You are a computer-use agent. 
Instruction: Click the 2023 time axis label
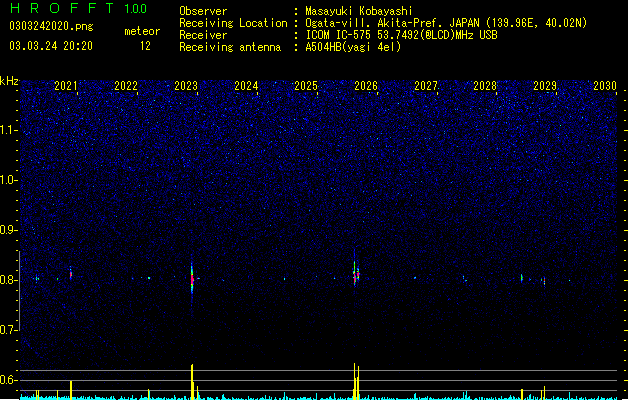pyautogui.click(x=186, y=86)
